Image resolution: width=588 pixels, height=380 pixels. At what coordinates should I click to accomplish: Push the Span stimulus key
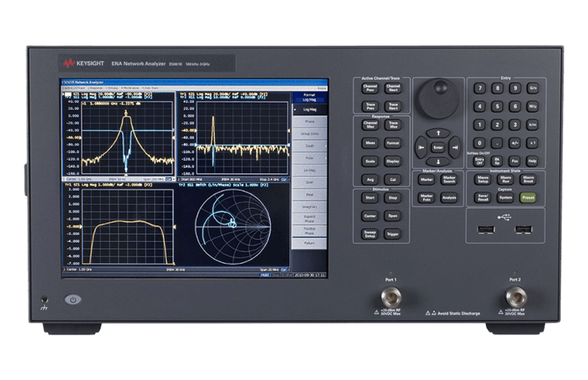(x=393, y=216)
